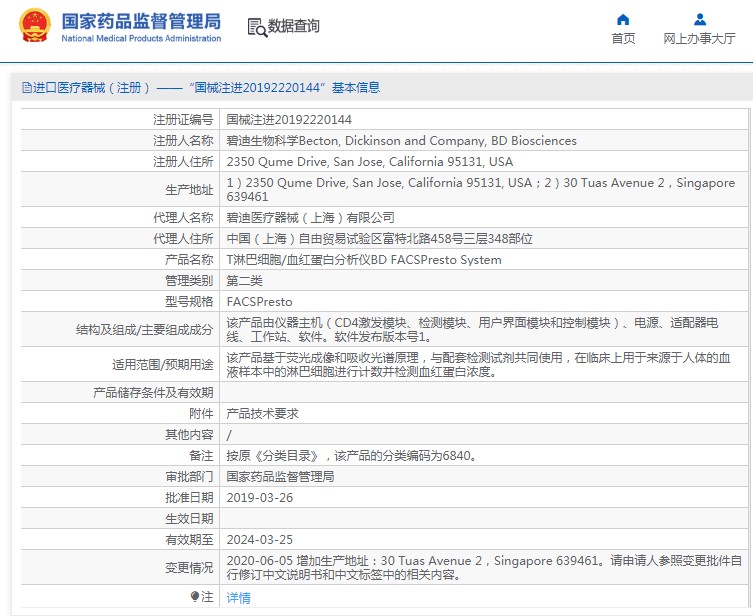
Task: Click attachment value 产品技术要求
Action: coord(262,414)
